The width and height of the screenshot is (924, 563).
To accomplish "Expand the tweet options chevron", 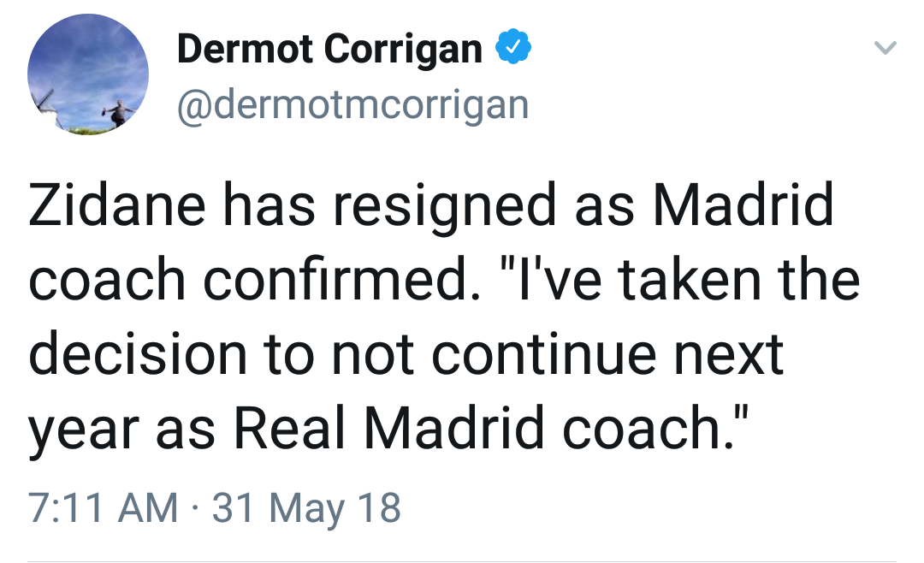I will click(x=885, y=50).
